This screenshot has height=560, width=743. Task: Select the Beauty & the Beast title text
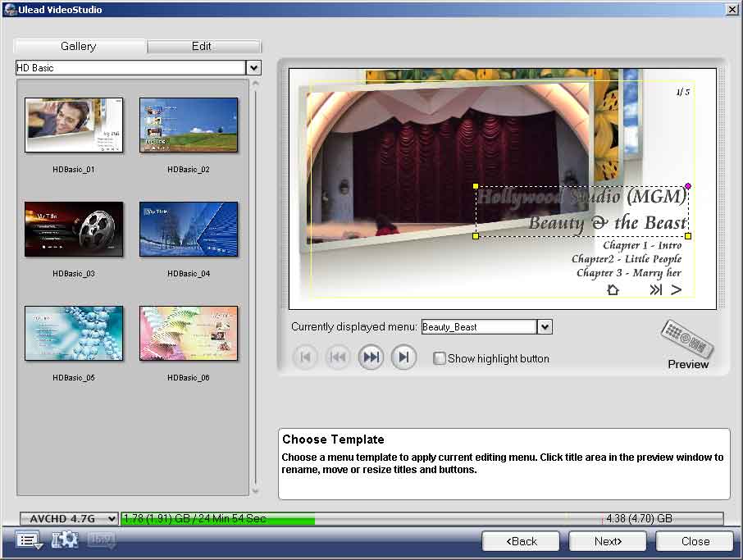(x=608, y=223)
